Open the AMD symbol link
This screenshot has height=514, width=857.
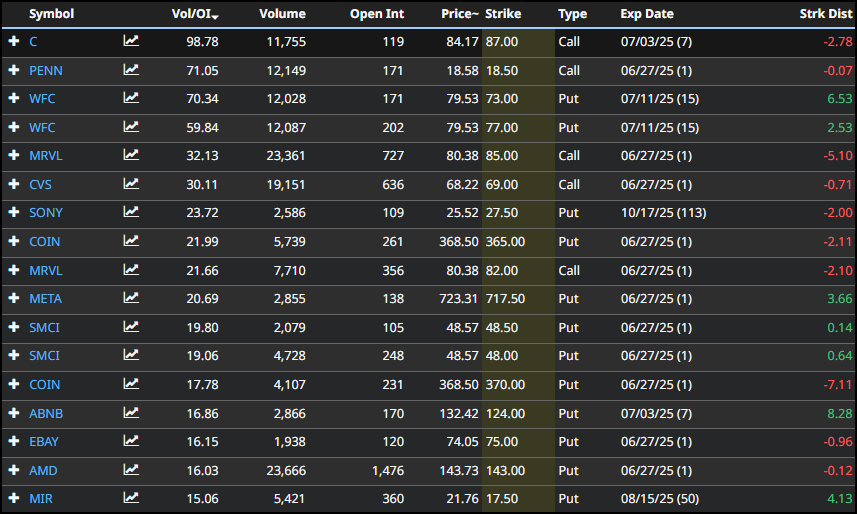pos(43,471)
